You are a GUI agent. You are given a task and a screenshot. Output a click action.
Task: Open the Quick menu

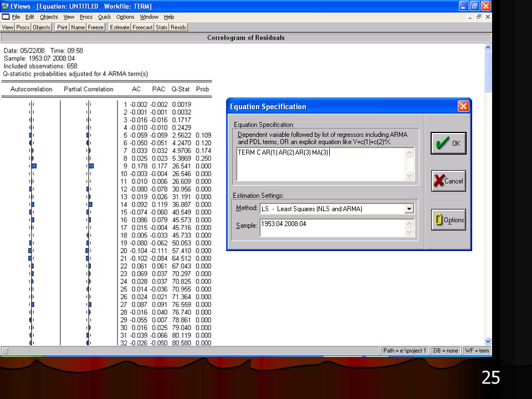(x=105, y=17)
